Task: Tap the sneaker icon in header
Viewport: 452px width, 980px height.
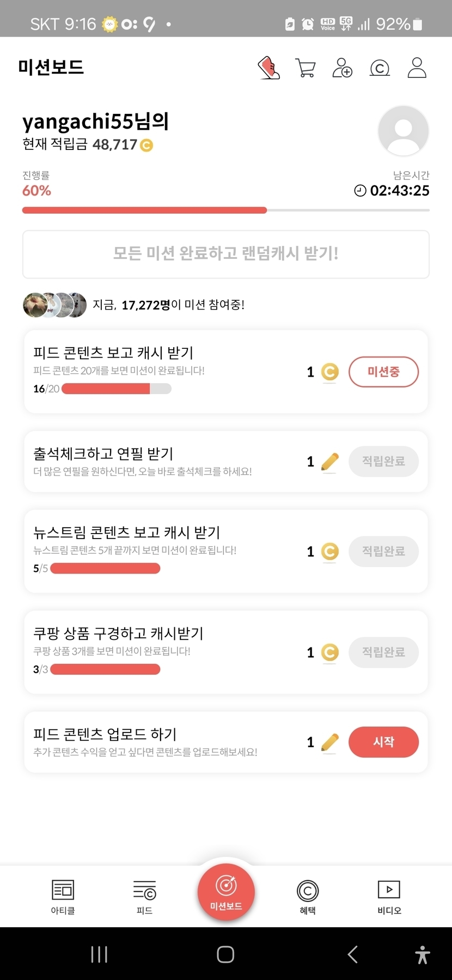Action: [268, 68]
